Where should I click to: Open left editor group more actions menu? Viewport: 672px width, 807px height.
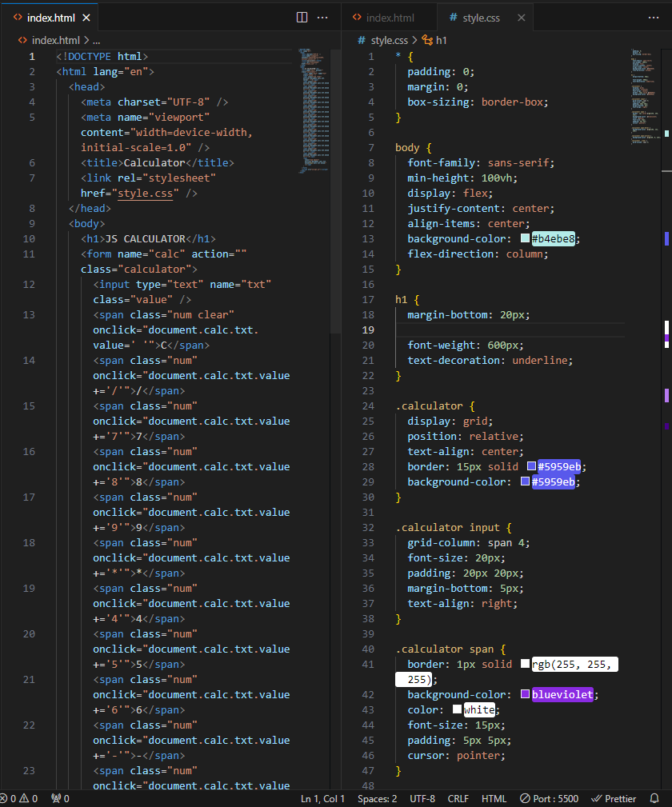point(323,18)
